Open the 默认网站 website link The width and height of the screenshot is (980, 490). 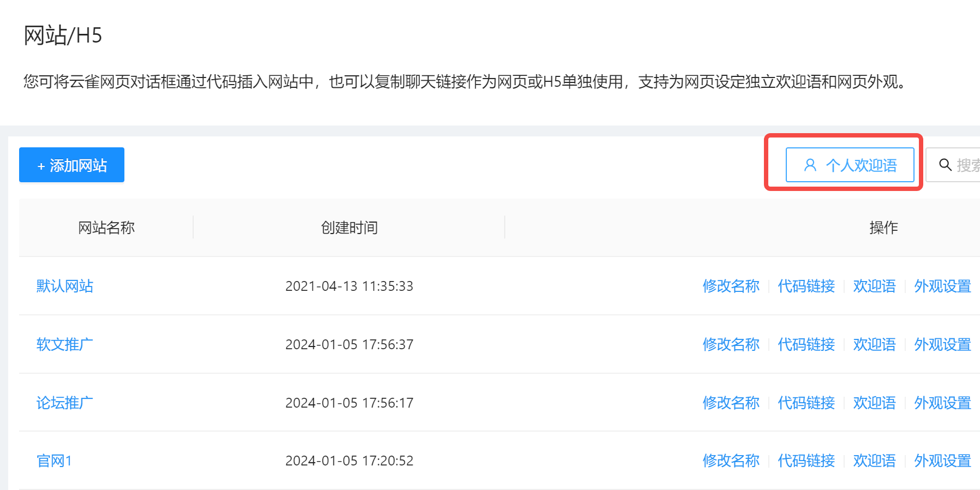pos(64,286)
